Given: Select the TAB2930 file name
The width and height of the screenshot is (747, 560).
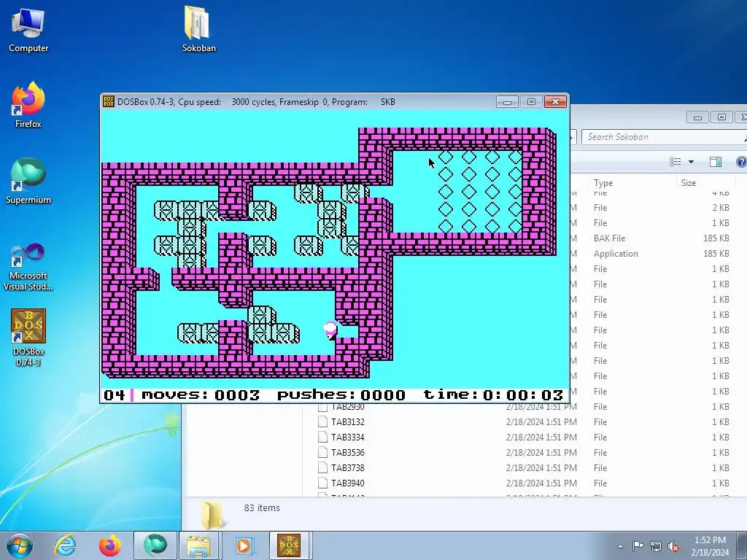Looking at the screenshot, I should coord(348,407).
